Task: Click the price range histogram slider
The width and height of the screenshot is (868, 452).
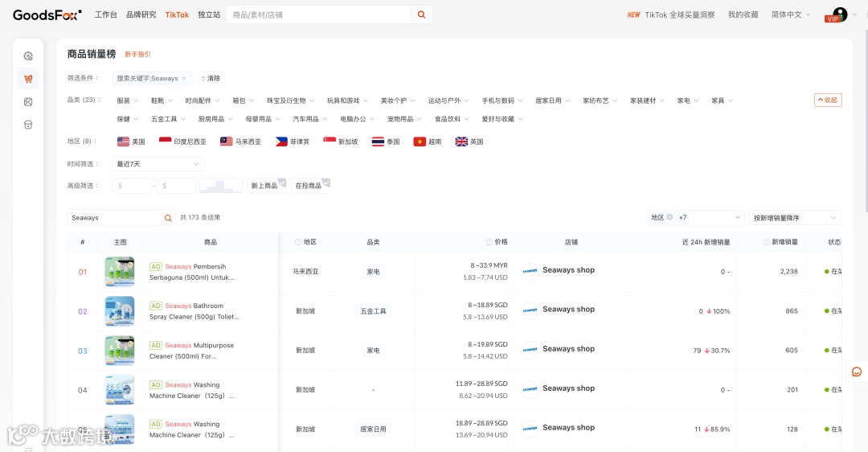Action: (220, 186)
